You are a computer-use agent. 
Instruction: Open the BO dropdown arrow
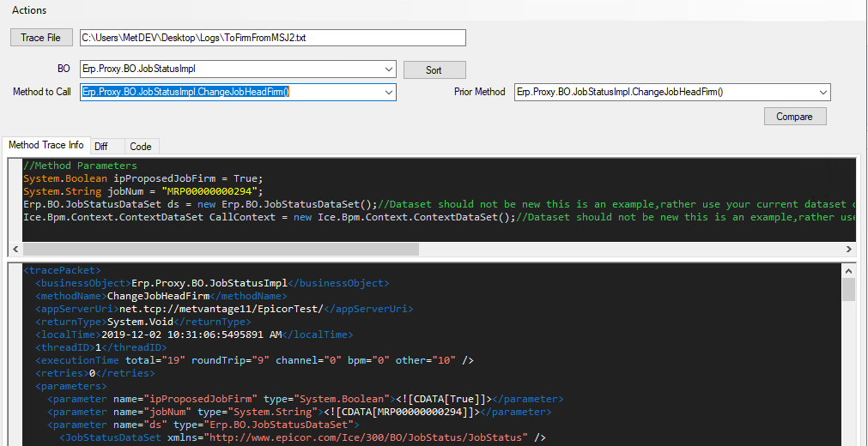(x=389, y=69)
